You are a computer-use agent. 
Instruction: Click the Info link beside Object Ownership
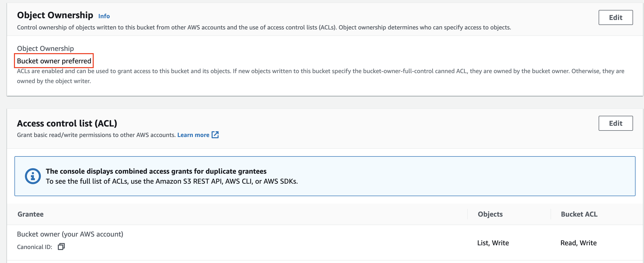[x=104, y=16]
